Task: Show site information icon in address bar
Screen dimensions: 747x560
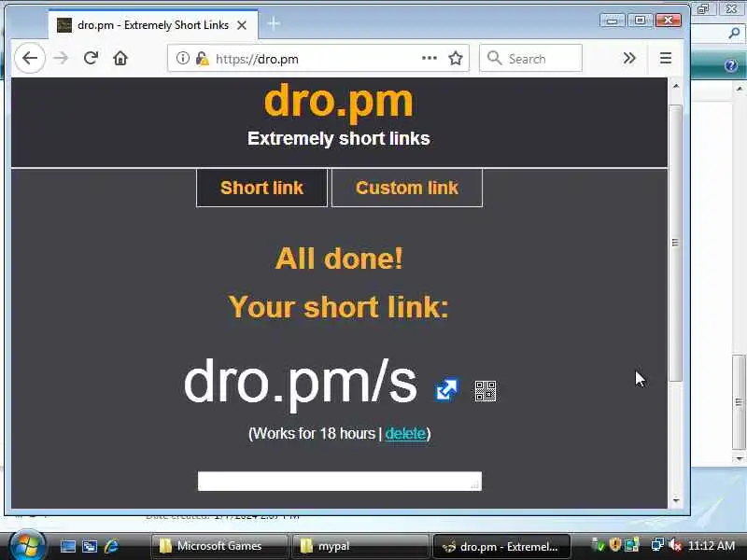Action: (x=182, y=58)
